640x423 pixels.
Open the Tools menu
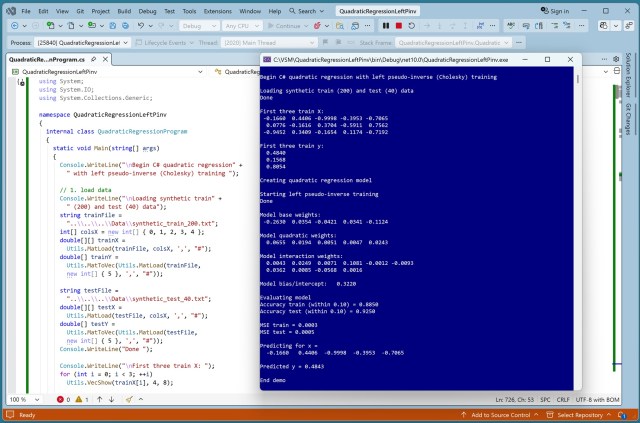coord(189,11)
